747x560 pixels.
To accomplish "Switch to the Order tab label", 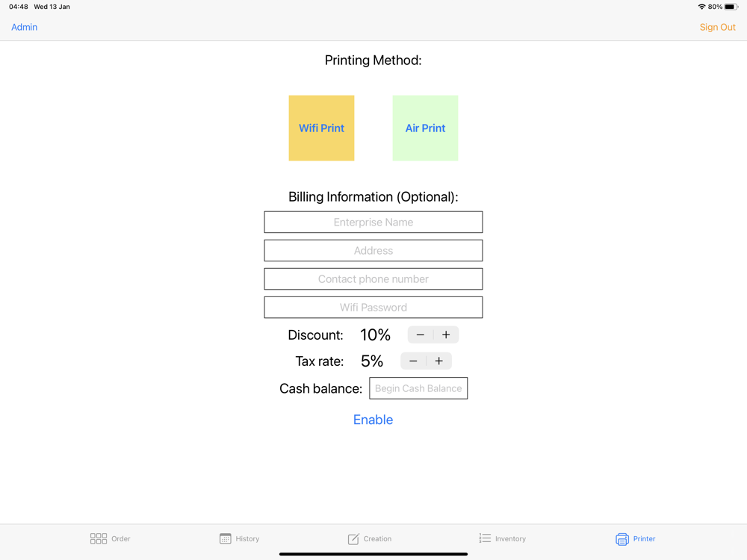I will 120,538.
